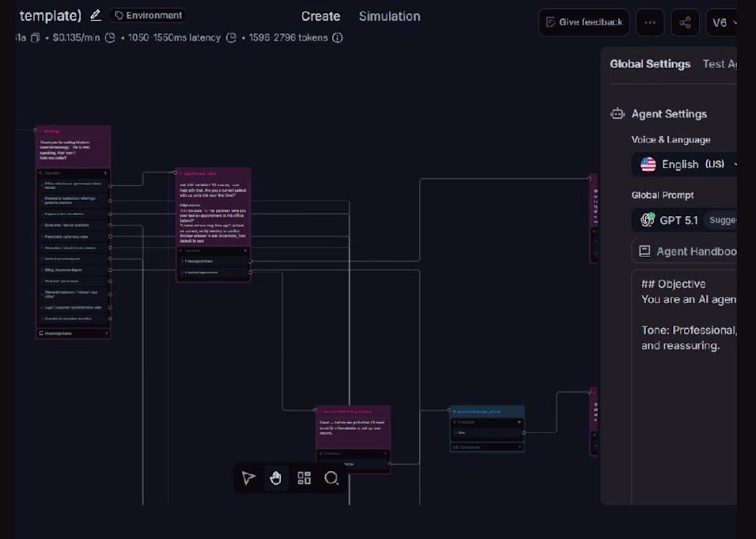
Task: Click the auto-layout grid icon
Action: 304,478
